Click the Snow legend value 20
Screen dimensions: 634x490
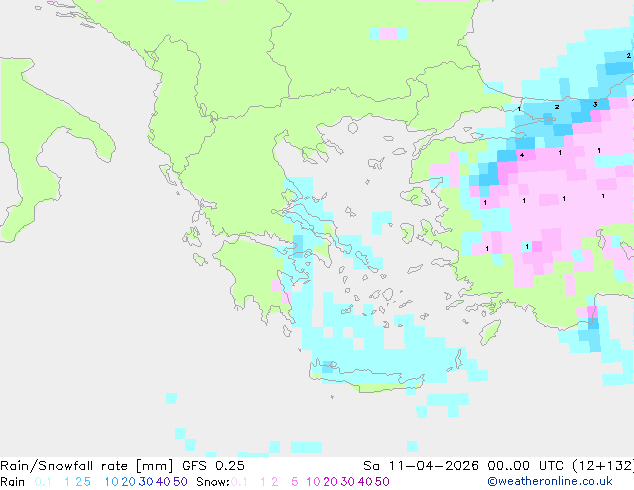(x=330, y=482)
